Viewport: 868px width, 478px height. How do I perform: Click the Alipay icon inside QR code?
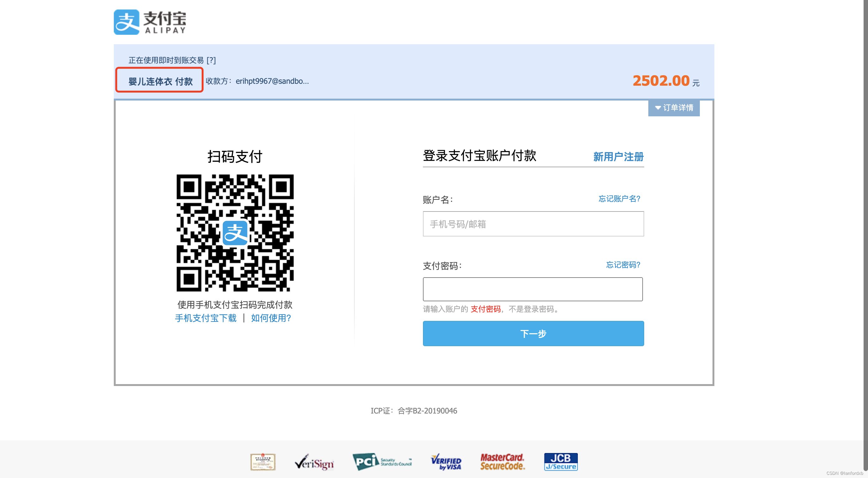(x=235, y=233)
